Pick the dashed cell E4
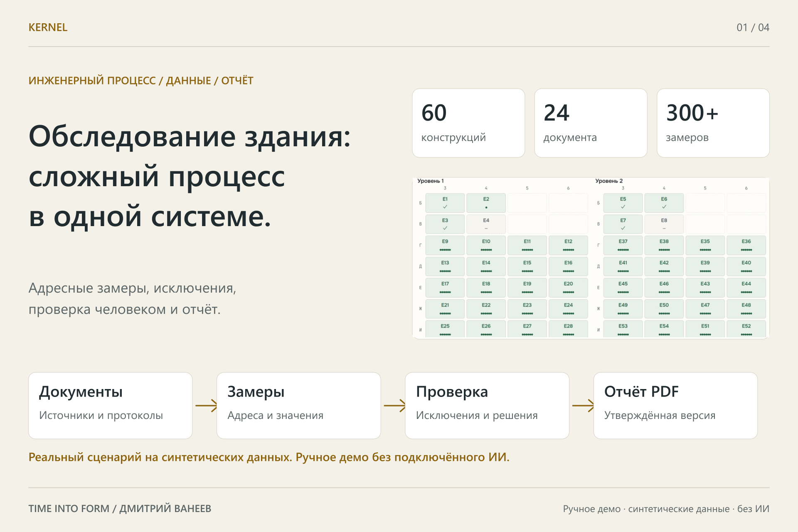This screenshot has height=532, width=798. tap(486, 224)
